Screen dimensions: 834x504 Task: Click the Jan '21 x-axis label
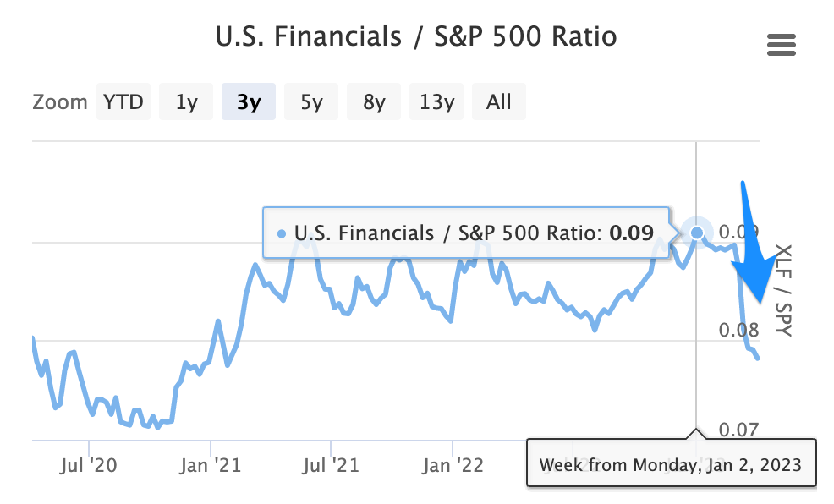click(x=210, y=465)
